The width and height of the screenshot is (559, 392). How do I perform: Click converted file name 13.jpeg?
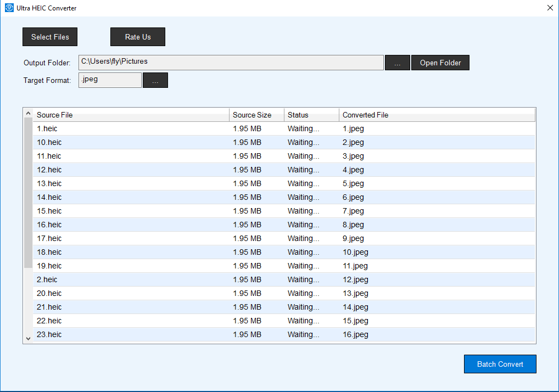coord(355,293)
